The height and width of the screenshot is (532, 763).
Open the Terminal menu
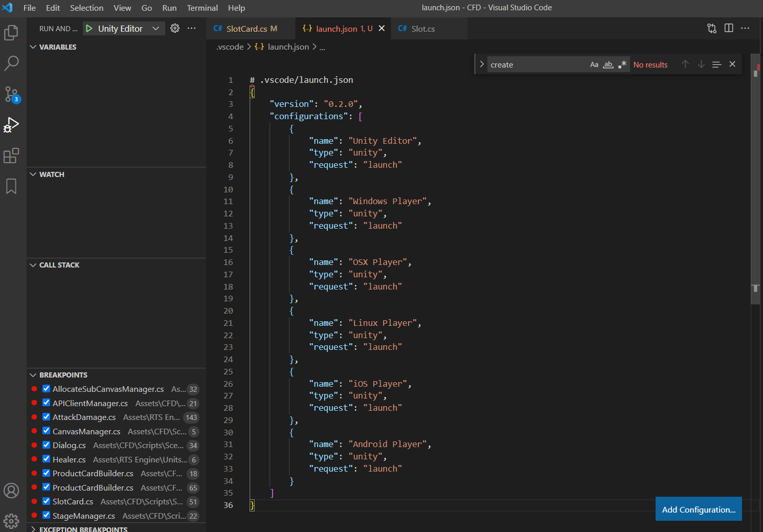click(x=202, y=8)
